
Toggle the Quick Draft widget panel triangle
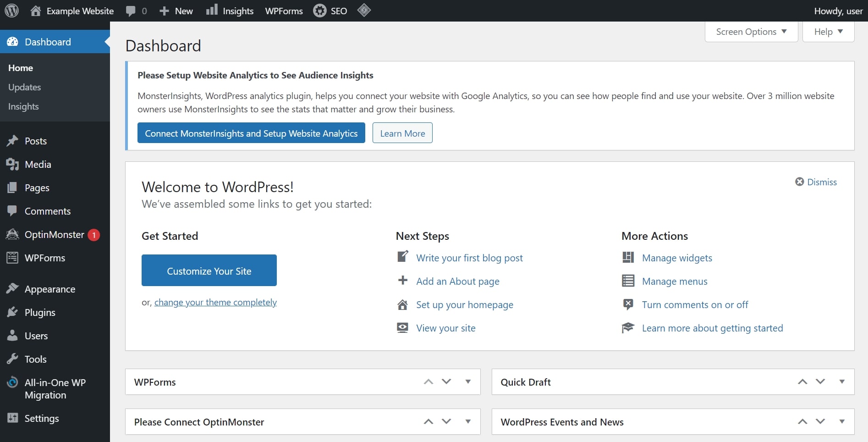click(842, 381)
